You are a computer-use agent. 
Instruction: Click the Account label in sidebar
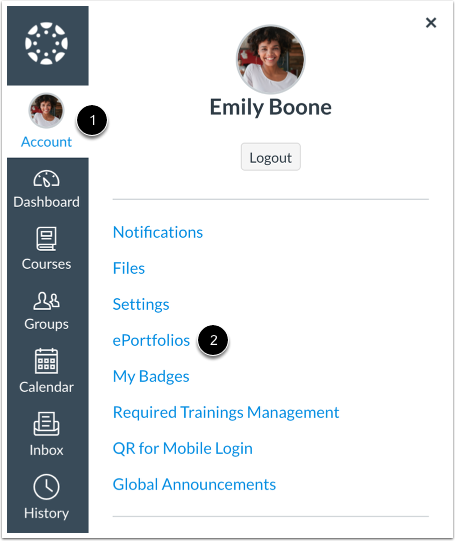tap(47, 142)
